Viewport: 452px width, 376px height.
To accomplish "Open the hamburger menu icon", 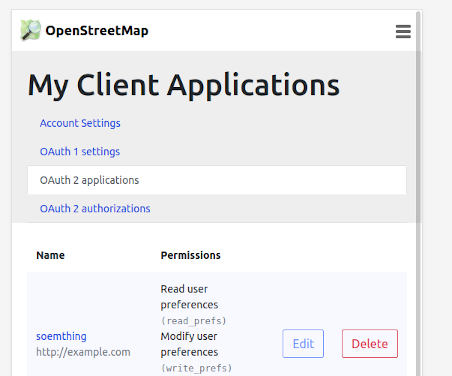I will [403, 32].
